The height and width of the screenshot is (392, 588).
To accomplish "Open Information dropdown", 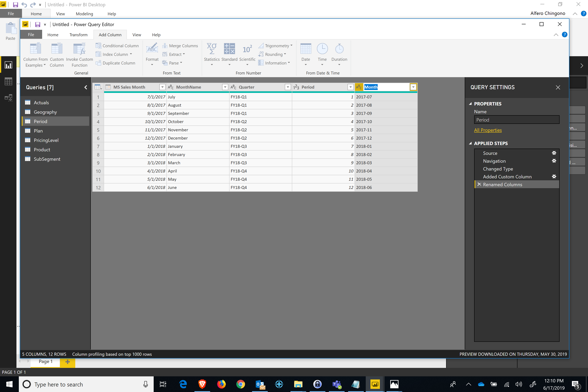I will [274, 63].
